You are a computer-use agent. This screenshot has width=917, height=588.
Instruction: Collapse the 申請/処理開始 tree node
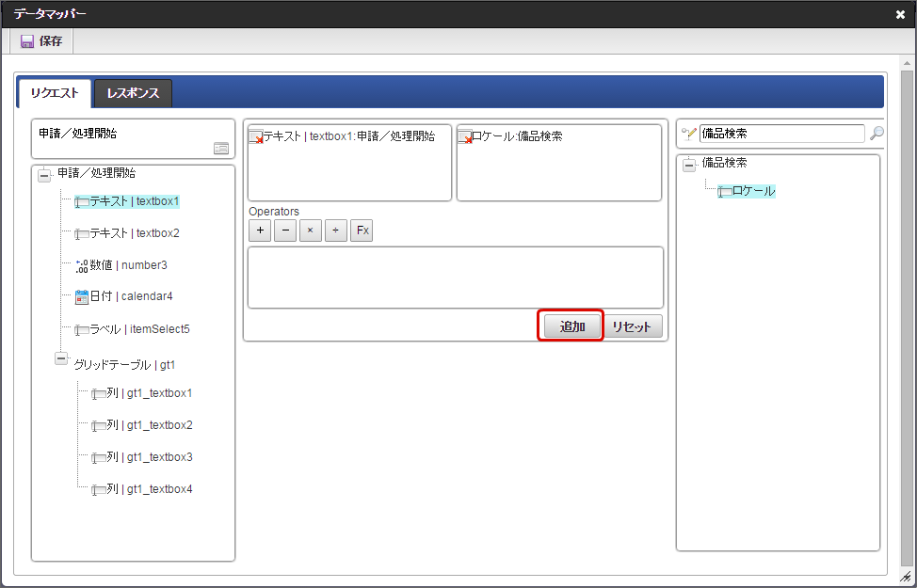[x=44, y=174]
